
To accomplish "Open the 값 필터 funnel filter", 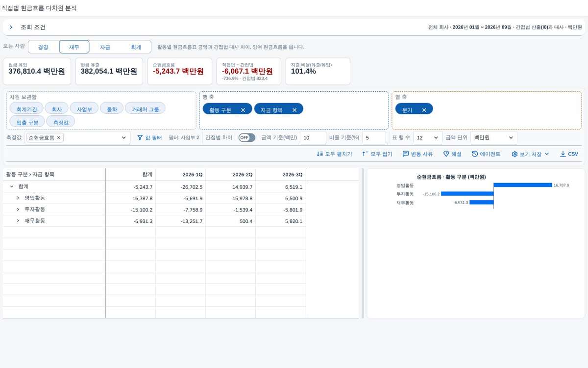I will click(x=149, y=138).
